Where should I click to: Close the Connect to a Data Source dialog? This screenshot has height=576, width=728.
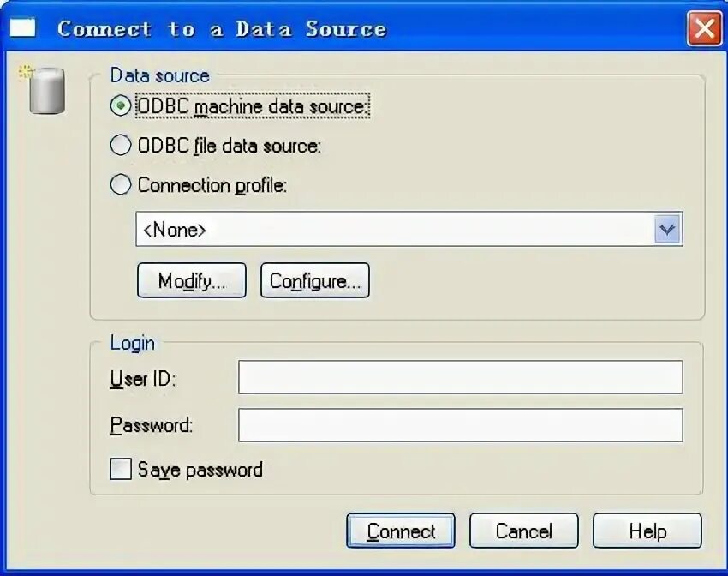pos(704,28)
